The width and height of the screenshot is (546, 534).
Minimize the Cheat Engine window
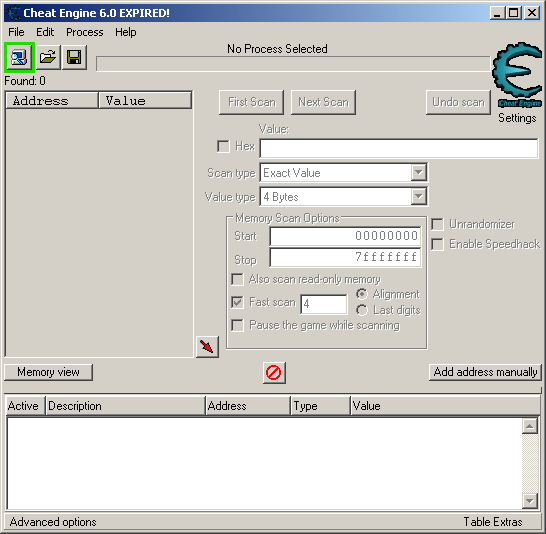pos(498,13)
